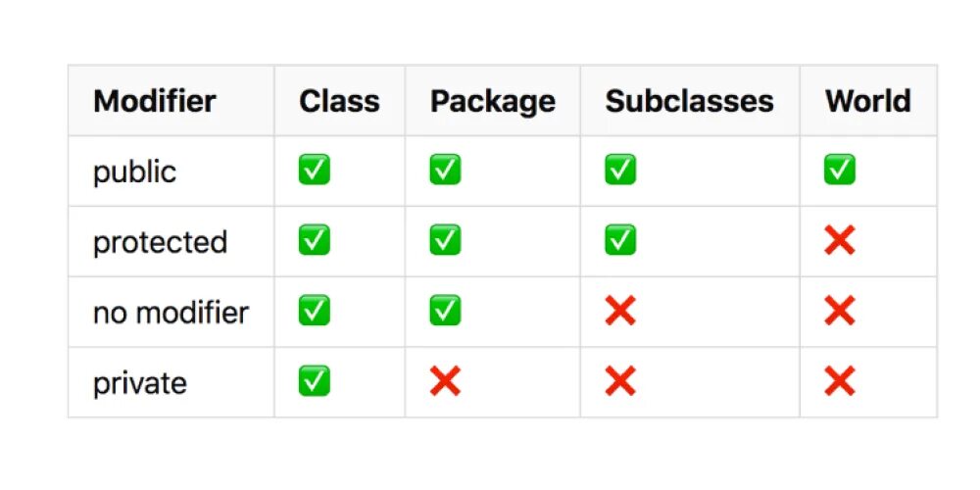
Task: Click the red X for protected World
Action: (840, 241)
